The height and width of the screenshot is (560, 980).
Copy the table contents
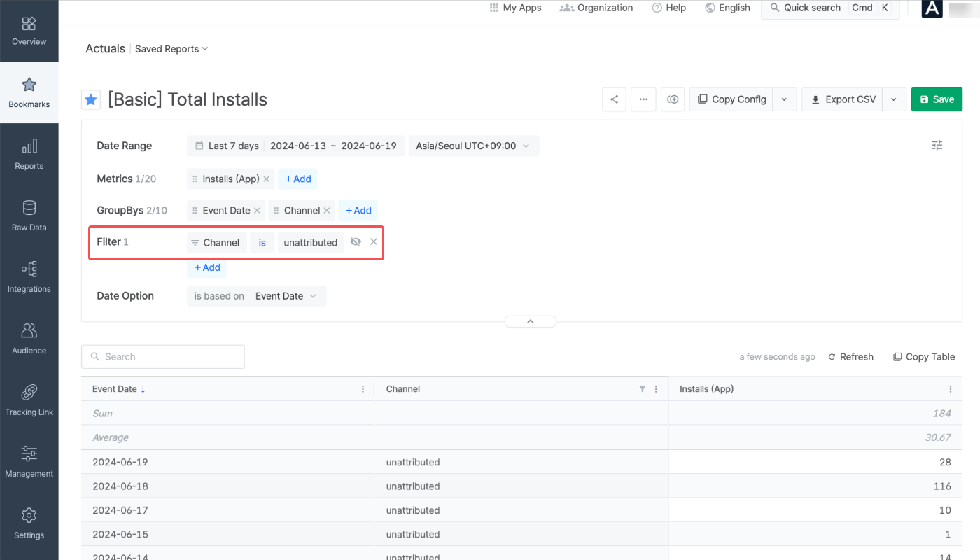[x=924, y=357]
